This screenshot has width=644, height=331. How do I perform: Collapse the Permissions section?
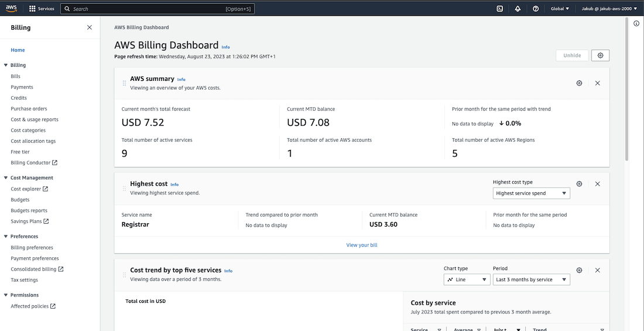(6, 295)
